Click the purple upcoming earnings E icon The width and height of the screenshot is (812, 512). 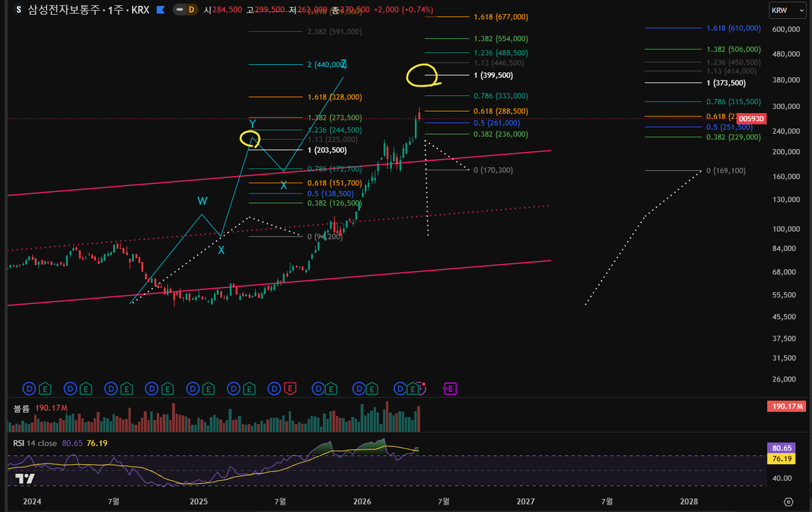[449, 388]
